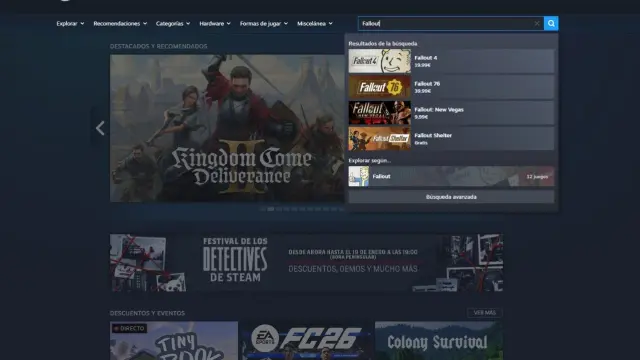Click Fallout Shelter thumbnail image
The width and height of the screenshot is (640, 360).
point(380,139)
